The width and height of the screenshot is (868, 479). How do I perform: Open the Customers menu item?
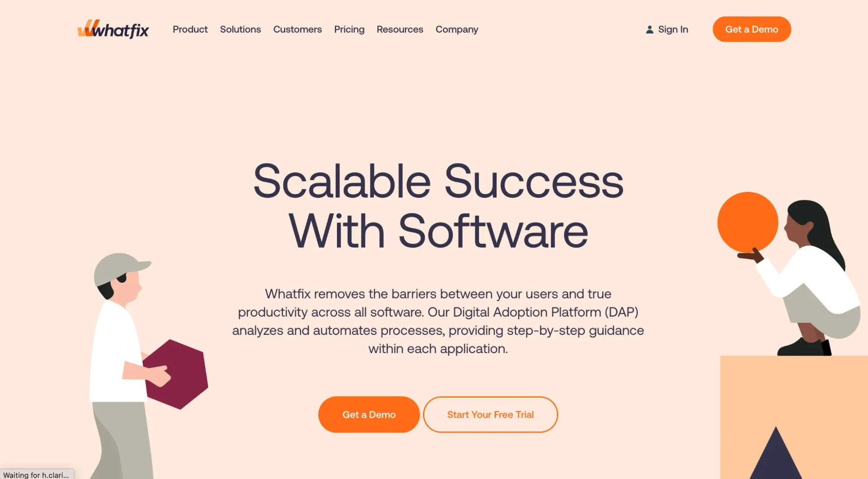point(297,29)
